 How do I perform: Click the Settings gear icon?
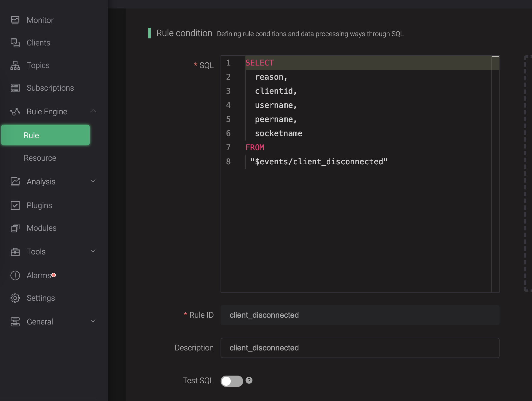(x=15, y=298)
